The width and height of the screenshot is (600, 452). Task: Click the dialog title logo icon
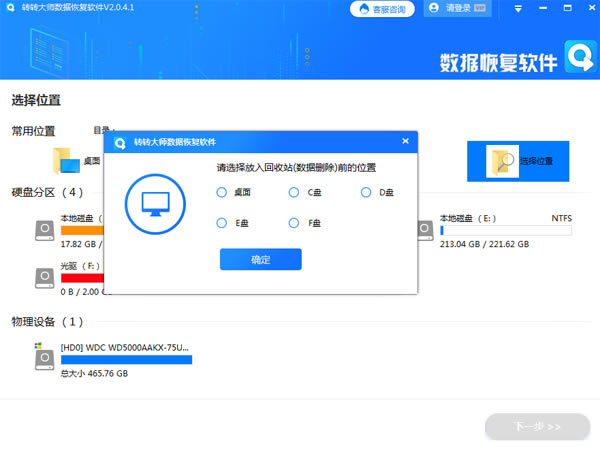click(x=120, y=143)
